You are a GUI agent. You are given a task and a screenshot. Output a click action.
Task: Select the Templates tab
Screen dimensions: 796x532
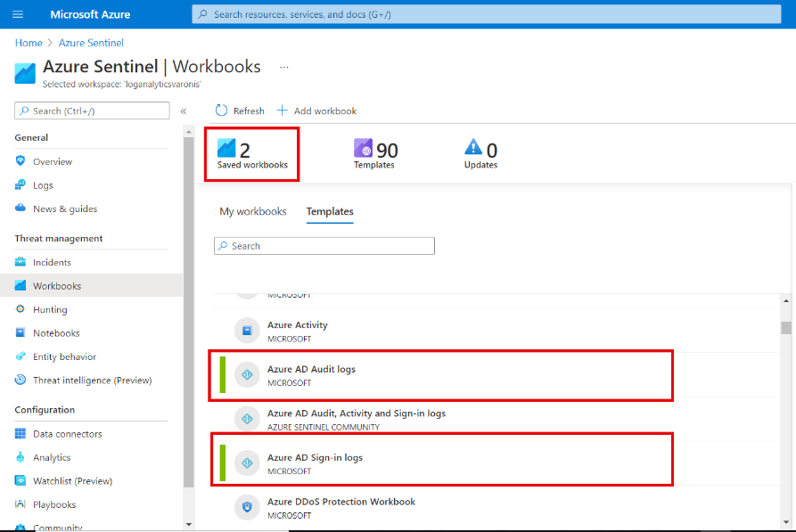click(330, 211)
